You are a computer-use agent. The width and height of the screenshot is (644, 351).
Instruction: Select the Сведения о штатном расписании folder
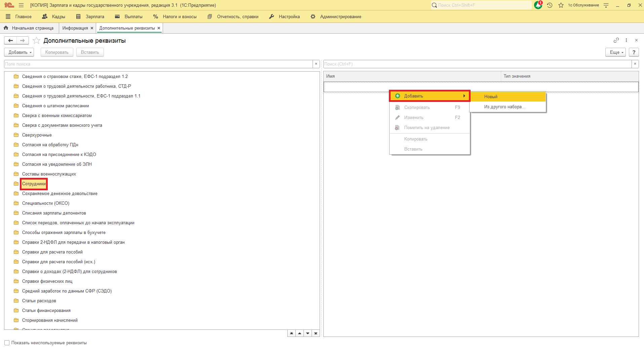(55, 106)
